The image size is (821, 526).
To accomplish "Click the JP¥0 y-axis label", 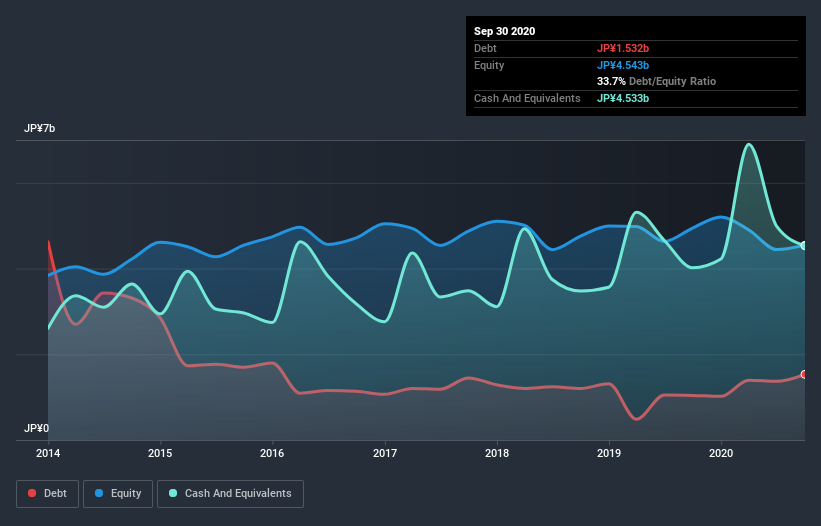I will [x=36, y=428].
